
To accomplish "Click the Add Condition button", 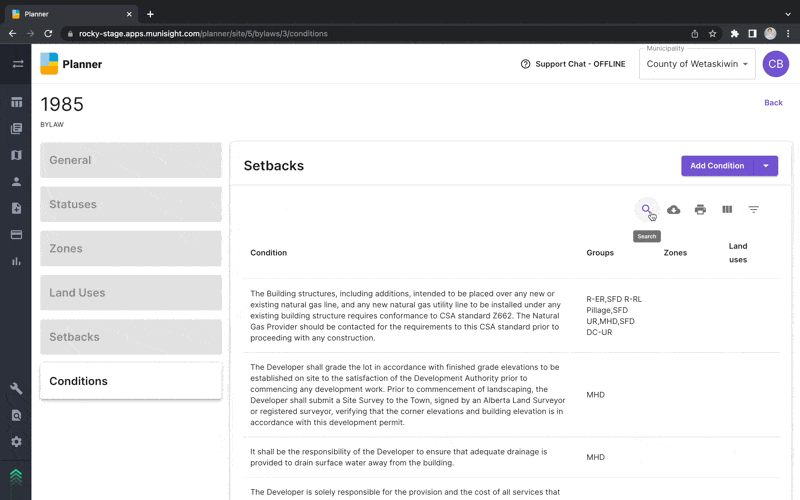I will tap(717, 166).
